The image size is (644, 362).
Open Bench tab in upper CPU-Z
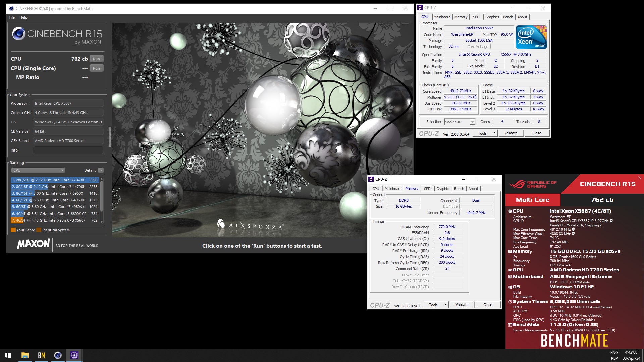click(508, 17)
